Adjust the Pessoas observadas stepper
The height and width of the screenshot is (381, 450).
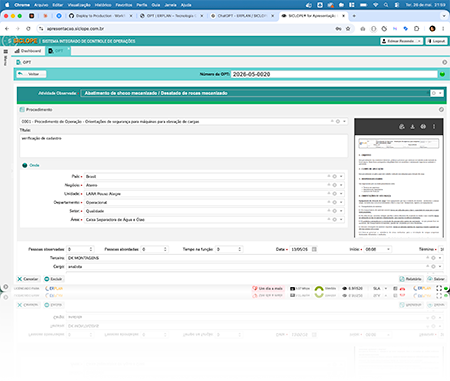click(x=91, y=249)
